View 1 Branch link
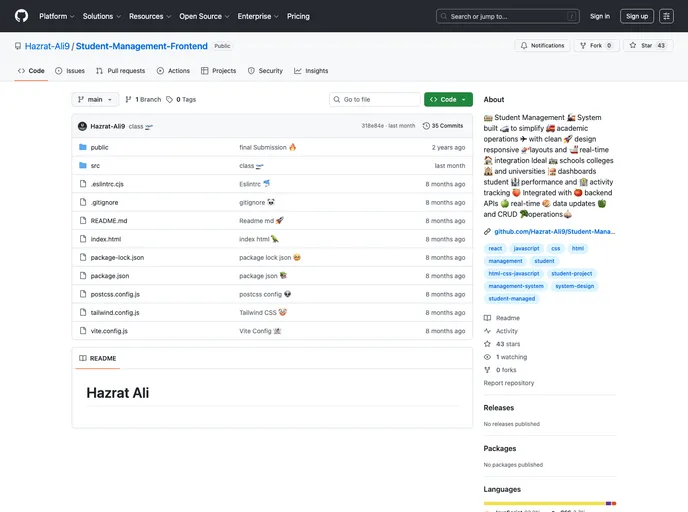 [143, 100]
